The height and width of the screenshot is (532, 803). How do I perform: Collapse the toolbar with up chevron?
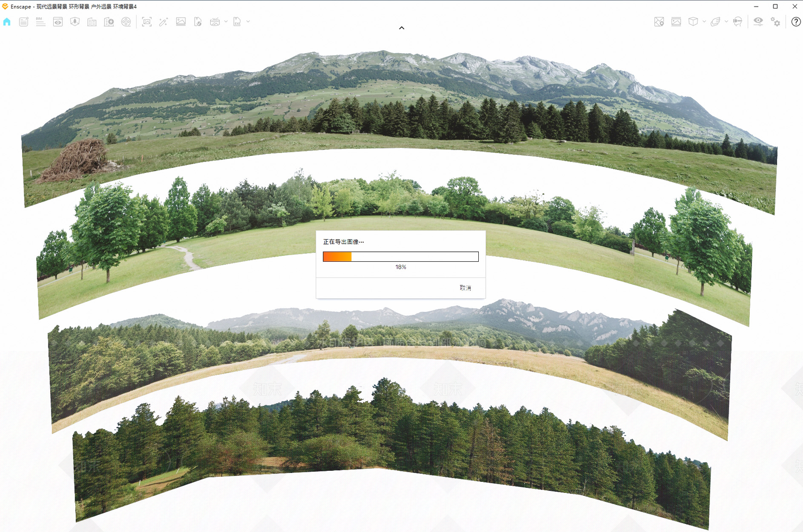pos(401,28)
